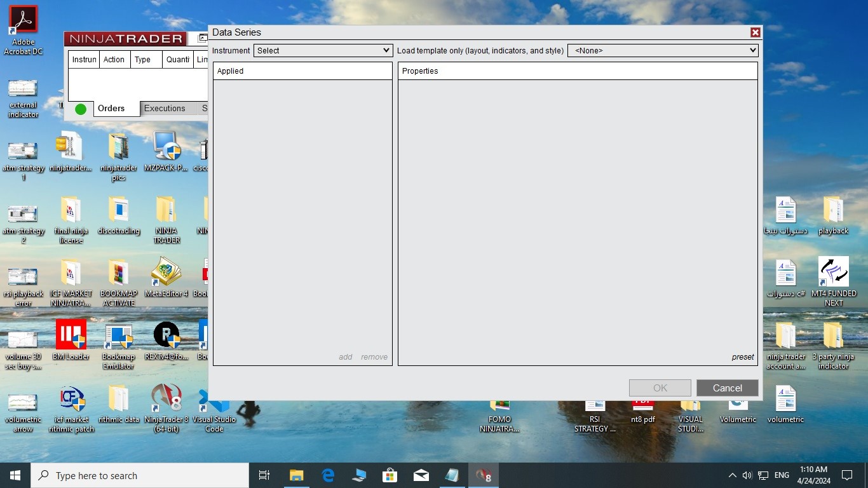Select the REXTv4@fo... desktop icon
Screen dimensions: 868x488
click(166, 340)
